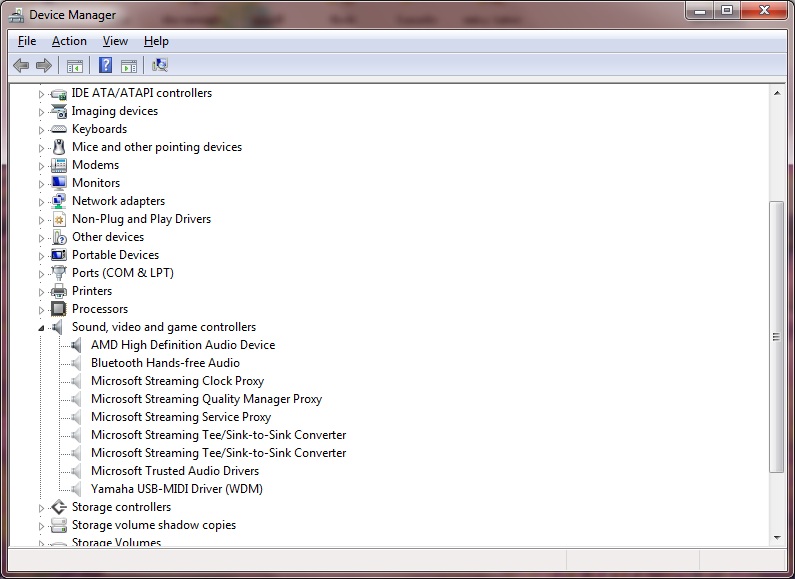Select the Portable Devices label
Viewport: 795px width, 579px height.
tap(116, 255)
